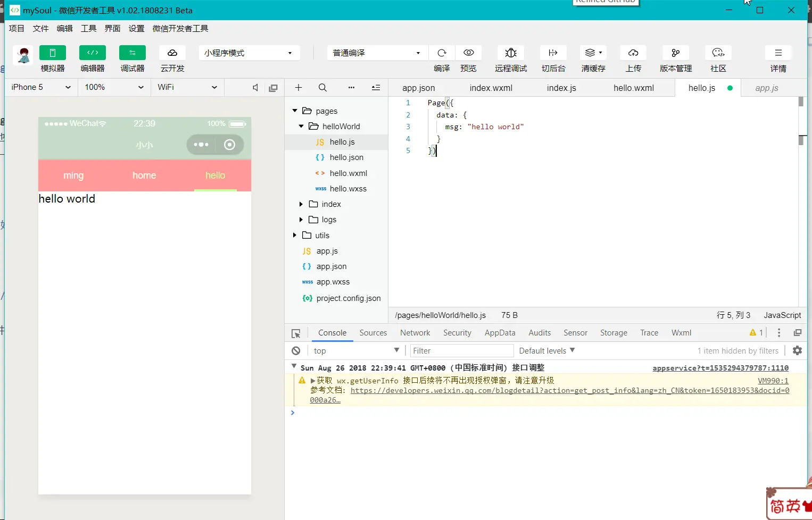This screenshot has width=812, height=520.
Task: Switch to the index.js editor tab
Action: point(561,88)
